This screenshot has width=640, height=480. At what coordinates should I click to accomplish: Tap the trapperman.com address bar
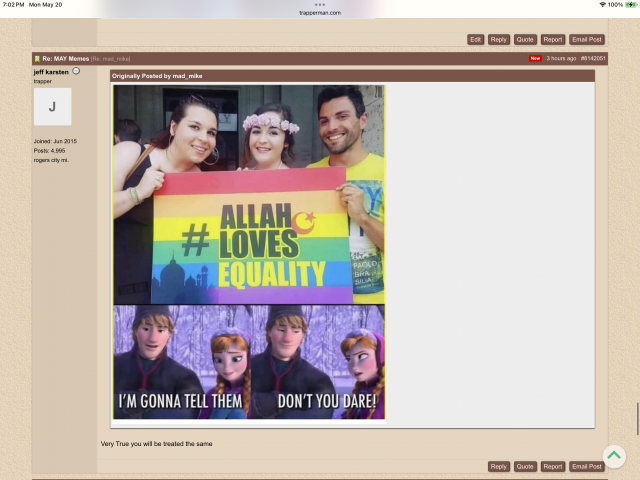click(x=320, y=13)
